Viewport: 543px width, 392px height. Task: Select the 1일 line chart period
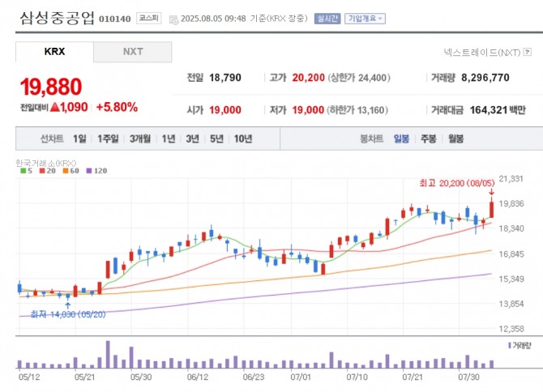click(79, 138)
